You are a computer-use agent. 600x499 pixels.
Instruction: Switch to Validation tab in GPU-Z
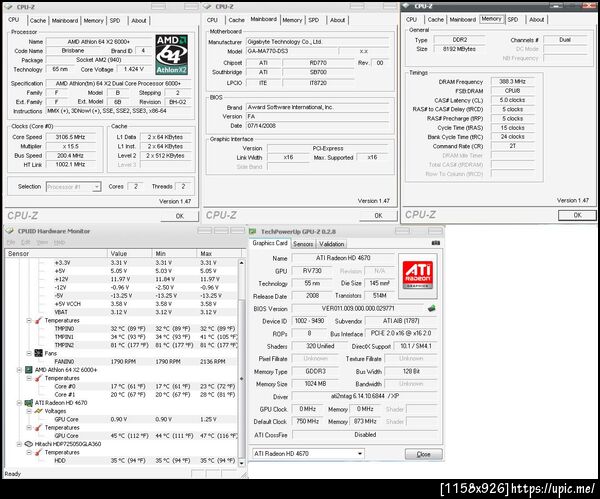tap(332, 244)
